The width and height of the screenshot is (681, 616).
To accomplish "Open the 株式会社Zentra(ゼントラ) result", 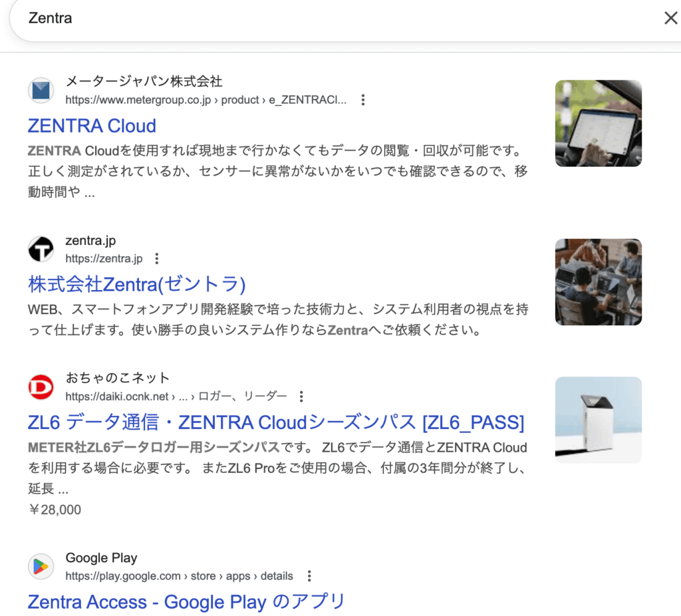I will (137, 285).
